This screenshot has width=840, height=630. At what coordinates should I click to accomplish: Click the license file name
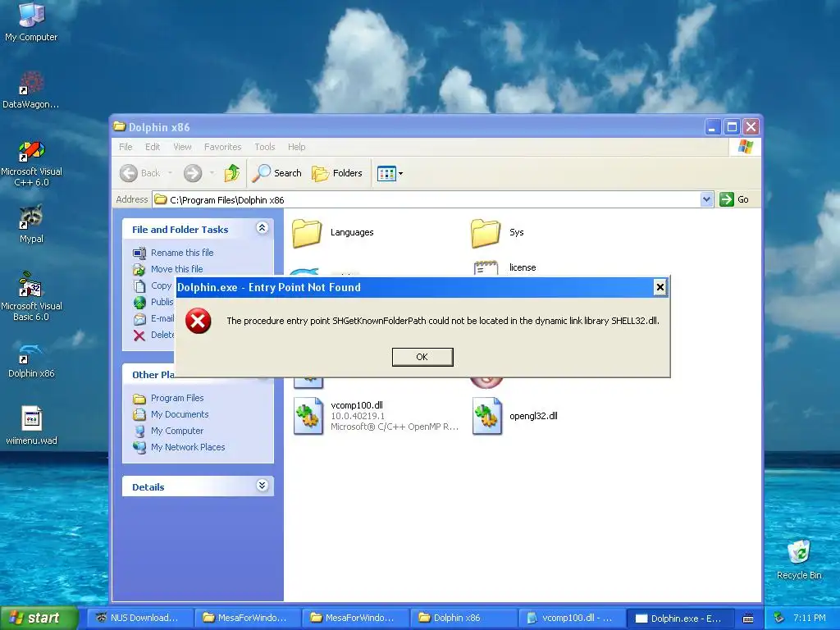[523, 267]
